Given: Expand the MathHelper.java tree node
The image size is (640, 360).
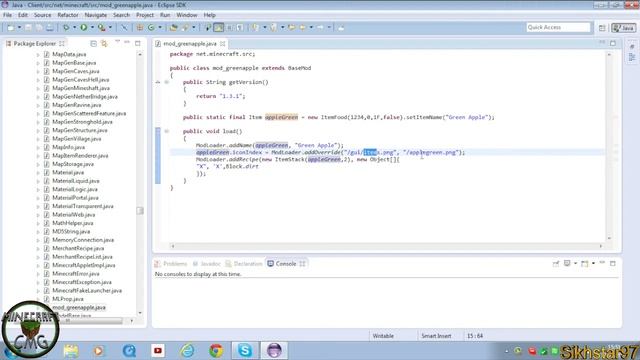Looking at the screenshot, I should (38, 223).
